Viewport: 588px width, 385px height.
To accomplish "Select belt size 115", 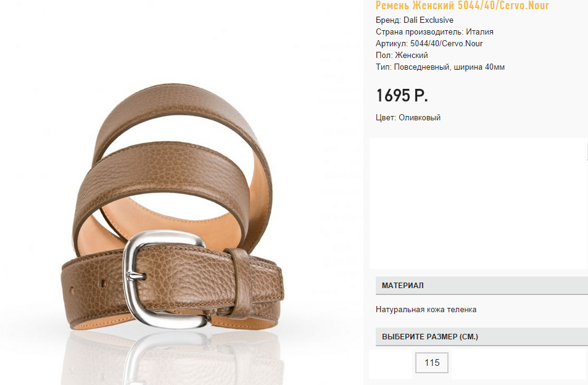I will [432, 363].
